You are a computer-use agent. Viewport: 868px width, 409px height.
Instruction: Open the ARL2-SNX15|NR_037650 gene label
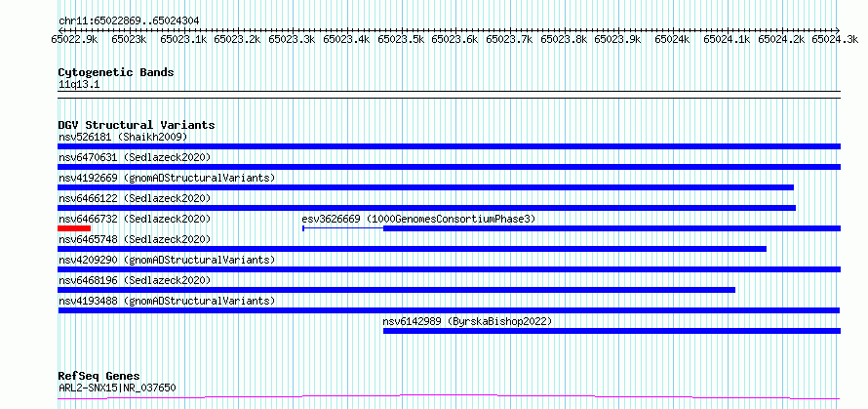(117, 388)
